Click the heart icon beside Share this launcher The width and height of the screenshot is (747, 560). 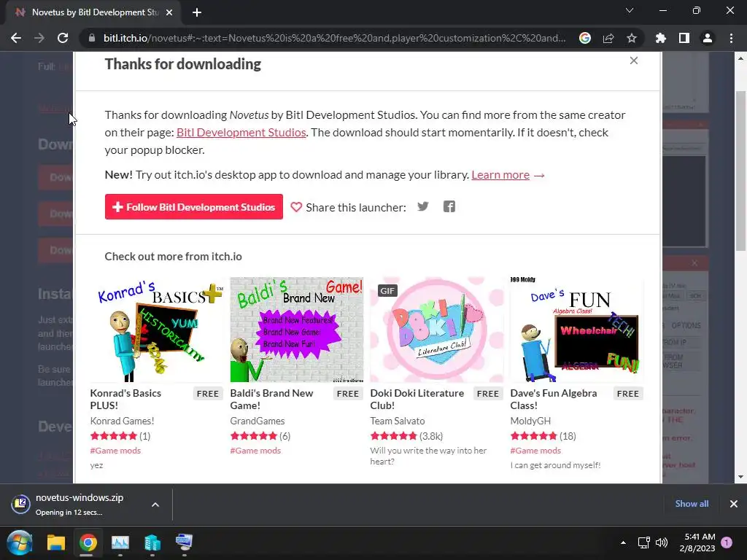pyautogui.click(x=296, y=207)
